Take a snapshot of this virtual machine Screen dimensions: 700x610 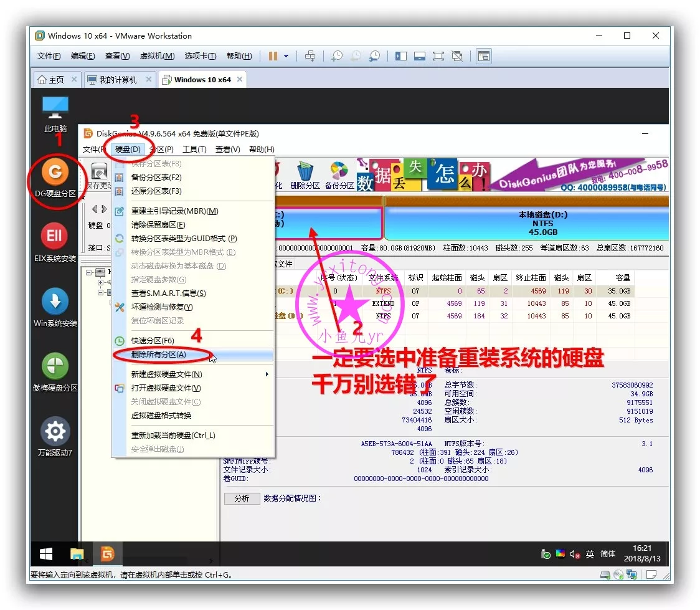coord(337,56)
